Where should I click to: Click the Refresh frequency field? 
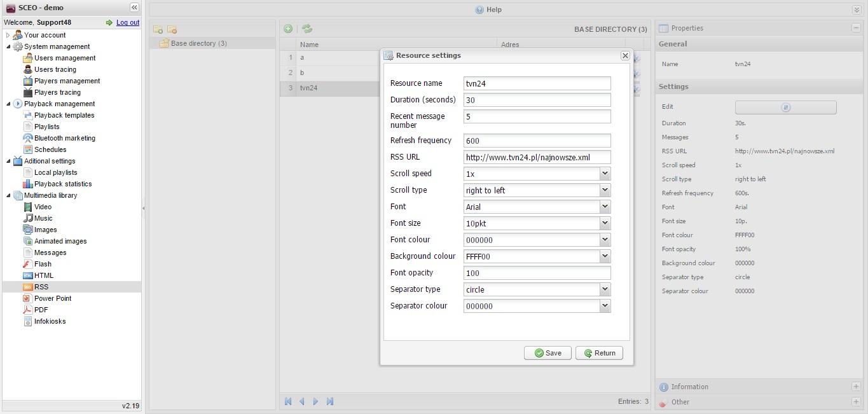pos(537,141)
